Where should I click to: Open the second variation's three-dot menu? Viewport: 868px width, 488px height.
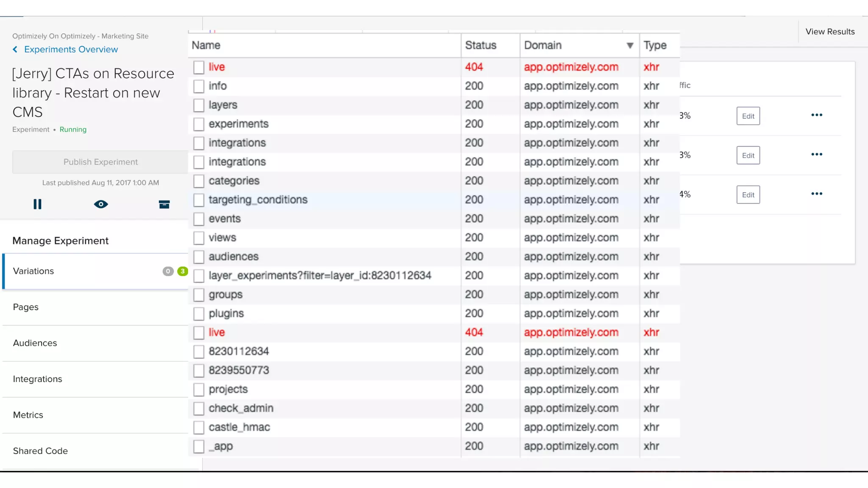816,155
